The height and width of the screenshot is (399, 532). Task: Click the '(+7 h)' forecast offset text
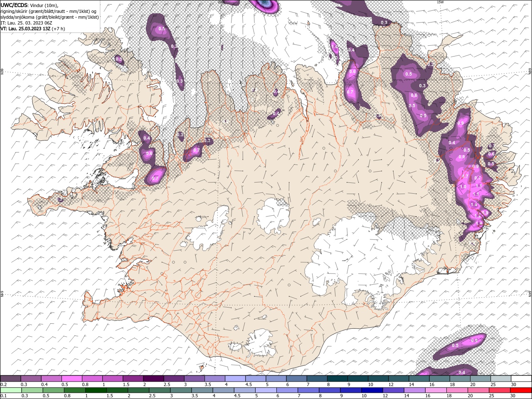(x=58, y=29)
